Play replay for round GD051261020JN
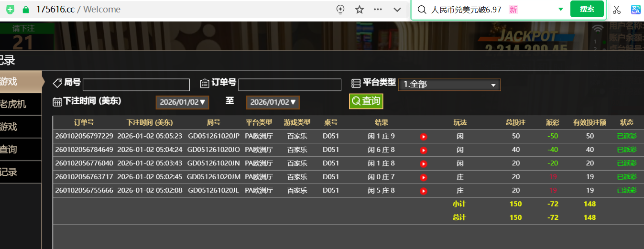This screenshot has height=249, width=644. 423,164
